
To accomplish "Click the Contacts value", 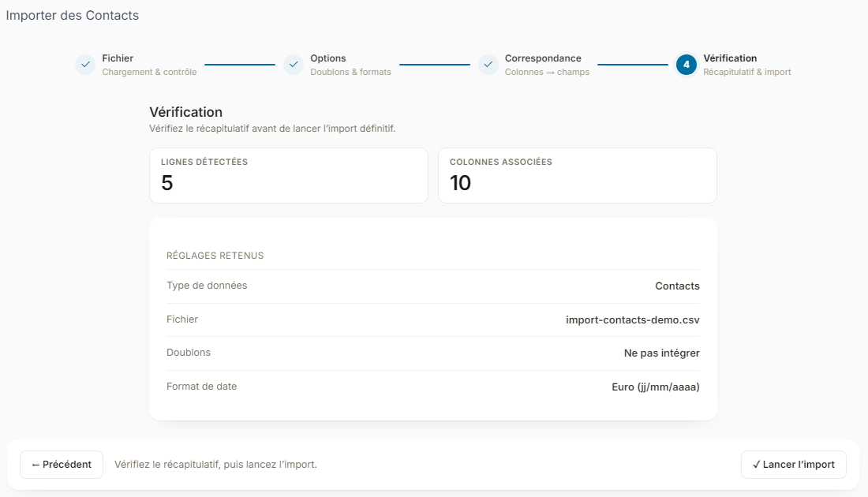I will point(677,286).
